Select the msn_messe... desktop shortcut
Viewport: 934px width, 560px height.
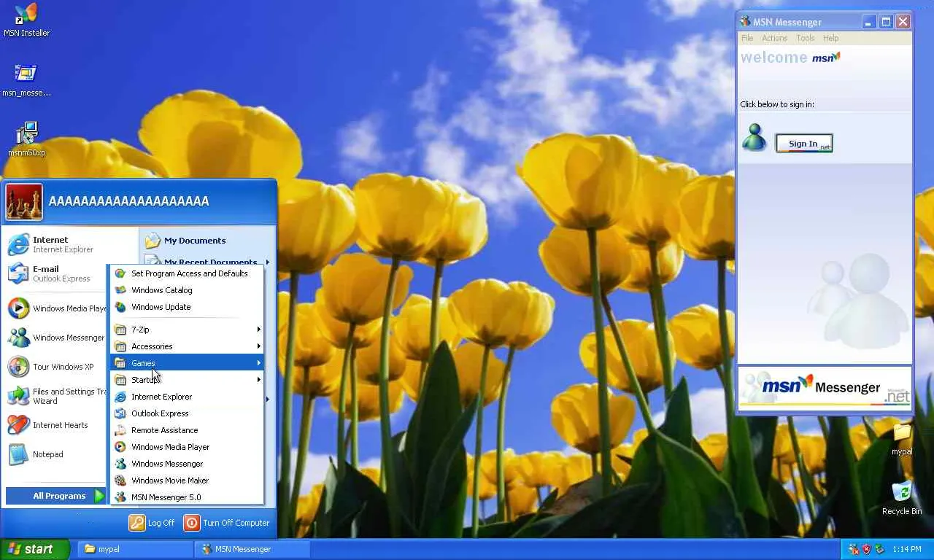click(26, 79)
